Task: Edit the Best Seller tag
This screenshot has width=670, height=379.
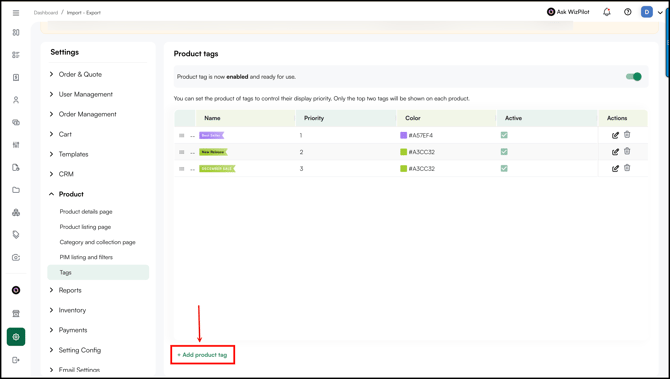Action: pyautogui.click(x=615, y=135)
